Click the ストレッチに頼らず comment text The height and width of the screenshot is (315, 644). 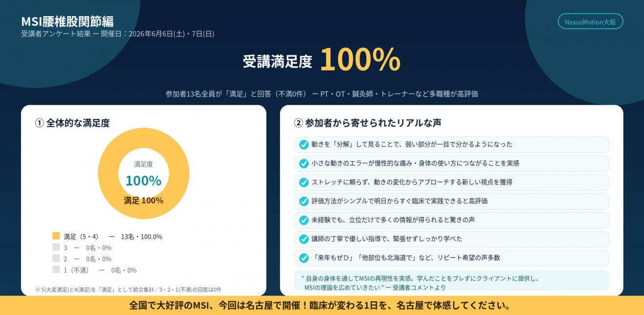click(412, 182)
